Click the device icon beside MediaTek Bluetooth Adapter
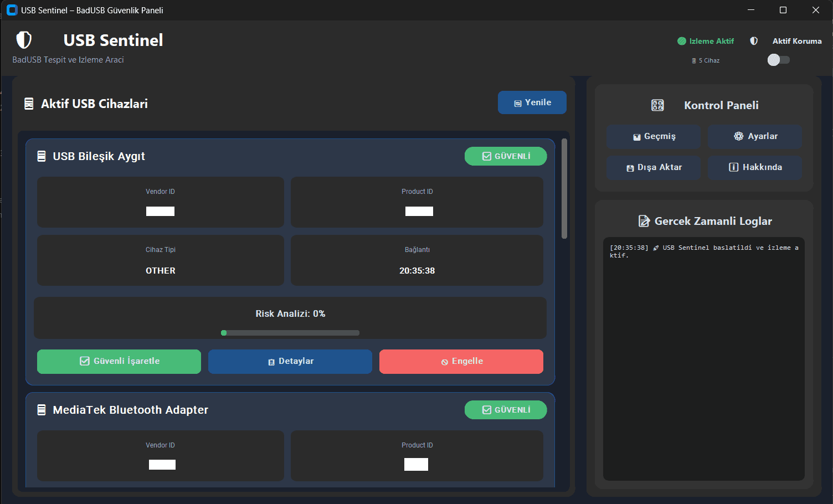 pyautogui.click(x=42, y=410)
